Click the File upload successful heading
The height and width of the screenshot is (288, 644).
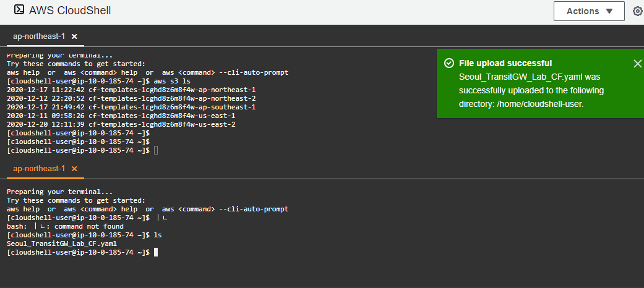[x=505, y=63]
